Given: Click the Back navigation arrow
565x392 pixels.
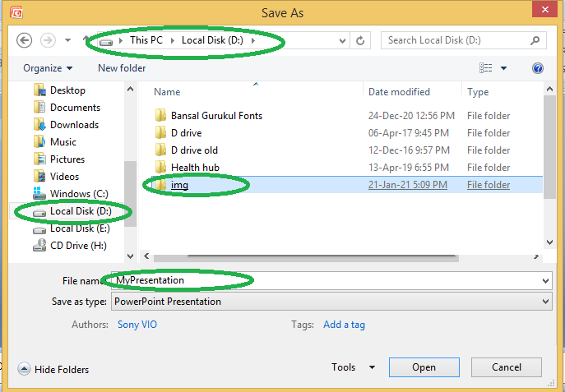Looking at the screenshot, I should pos(25,40).
